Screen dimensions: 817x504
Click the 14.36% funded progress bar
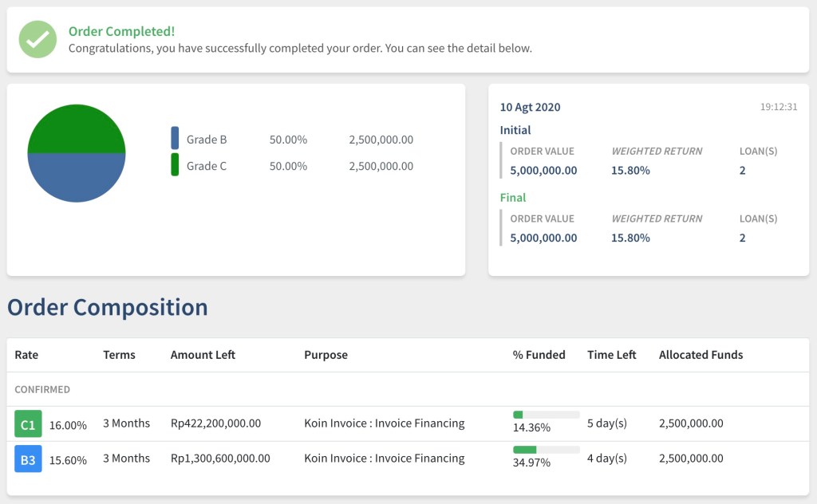pos(546,415)
